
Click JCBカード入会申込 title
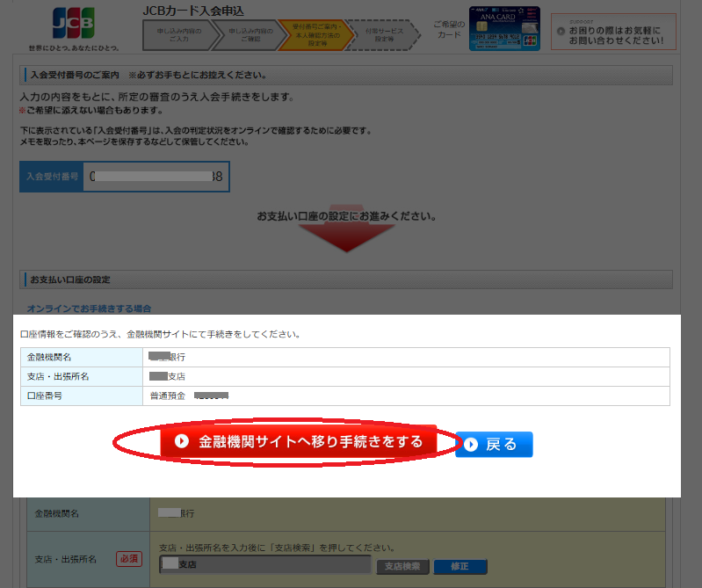coord(193,11)
